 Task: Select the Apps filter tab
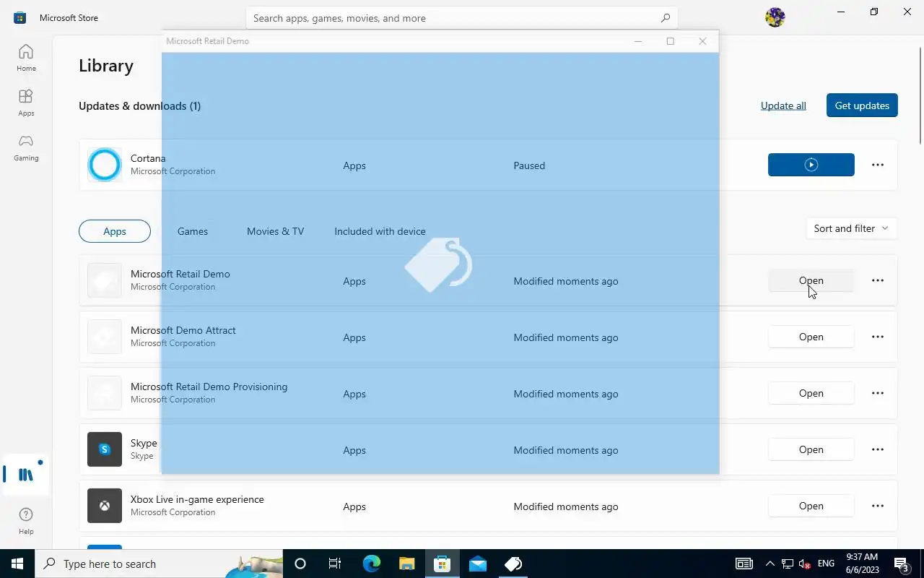115,231
